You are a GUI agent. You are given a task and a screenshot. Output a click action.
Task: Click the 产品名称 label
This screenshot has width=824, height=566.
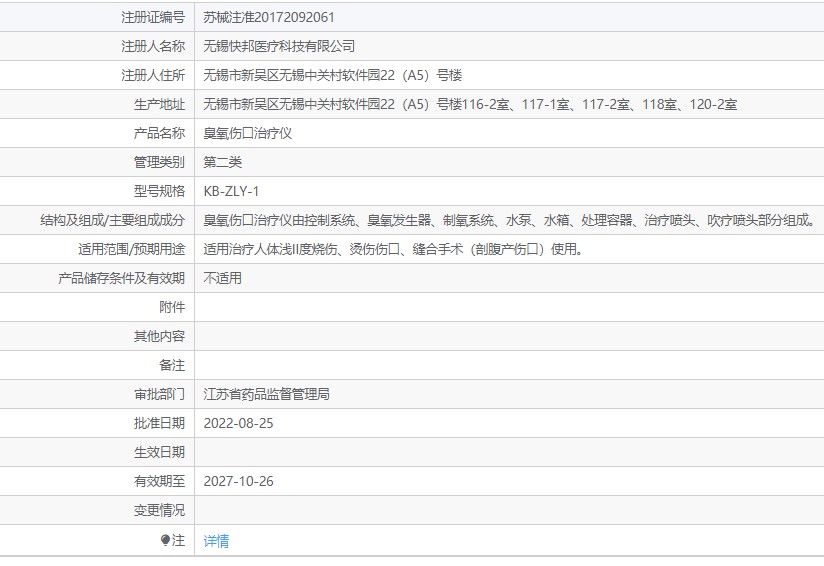tap(159, 133)
